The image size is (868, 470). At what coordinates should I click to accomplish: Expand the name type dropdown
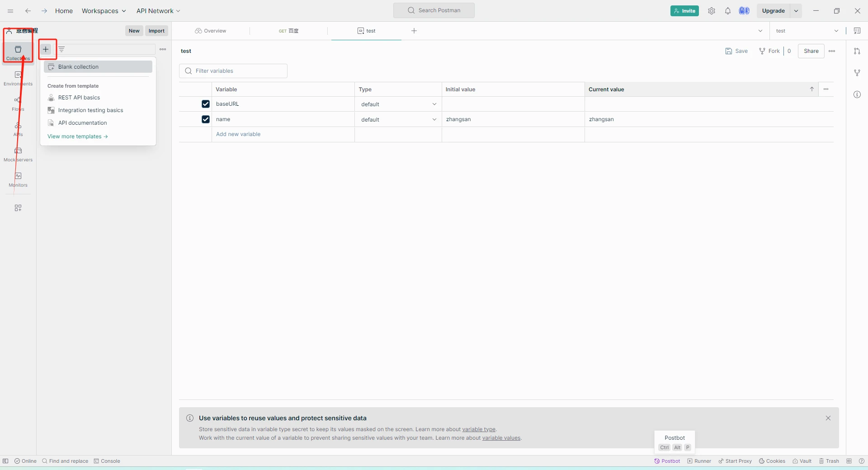(398, 120)
